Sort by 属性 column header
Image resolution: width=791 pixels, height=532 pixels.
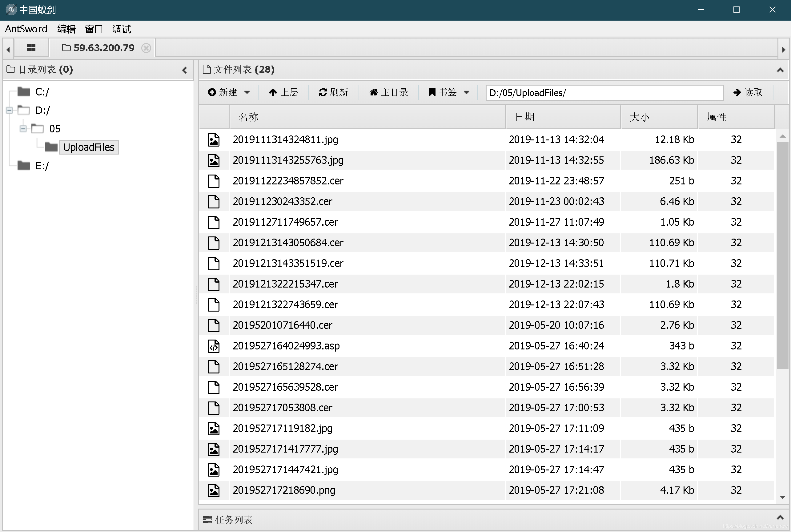[737, 117]
